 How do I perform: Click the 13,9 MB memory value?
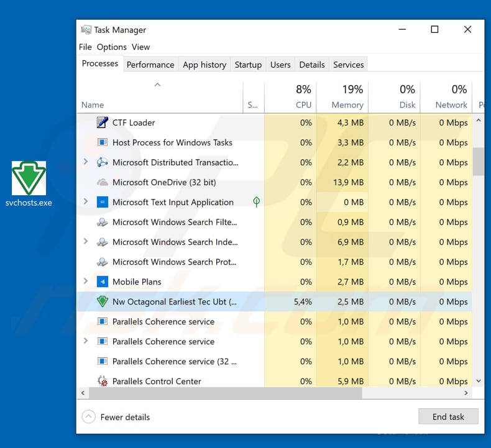pos(348,183)
